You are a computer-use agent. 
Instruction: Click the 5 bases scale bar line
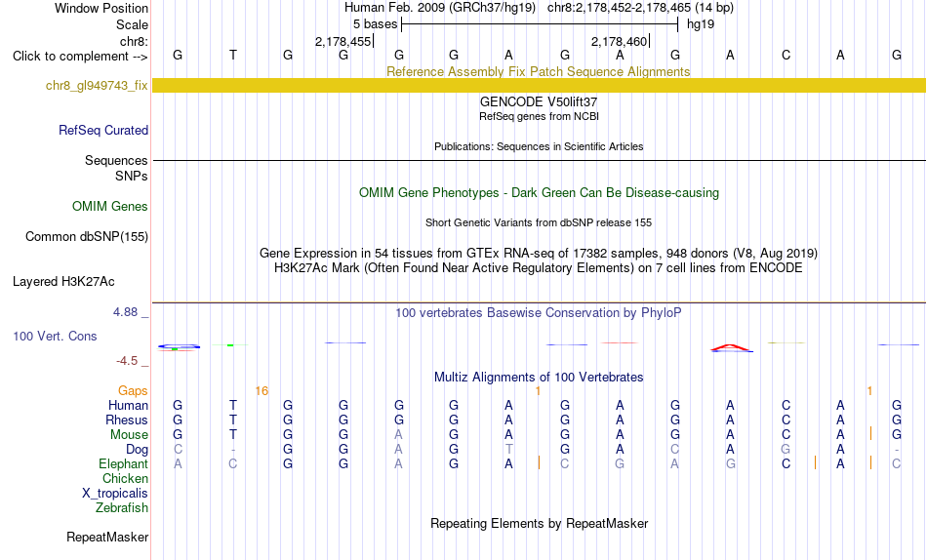pos(540,24)
